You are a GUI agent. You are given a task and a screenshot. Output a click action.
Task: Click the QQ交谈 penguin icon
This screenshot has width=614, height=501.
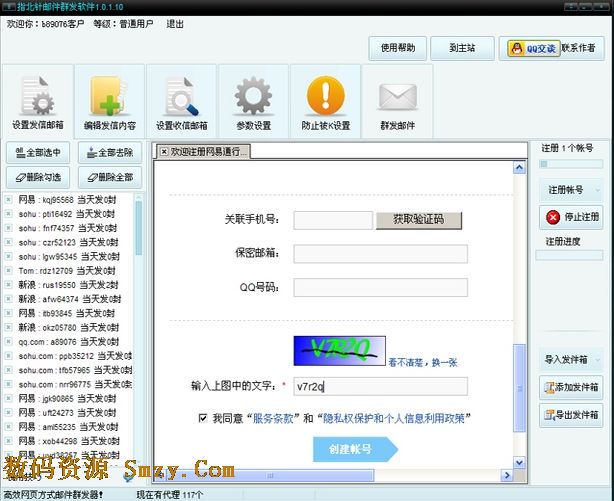pos(534,49)
